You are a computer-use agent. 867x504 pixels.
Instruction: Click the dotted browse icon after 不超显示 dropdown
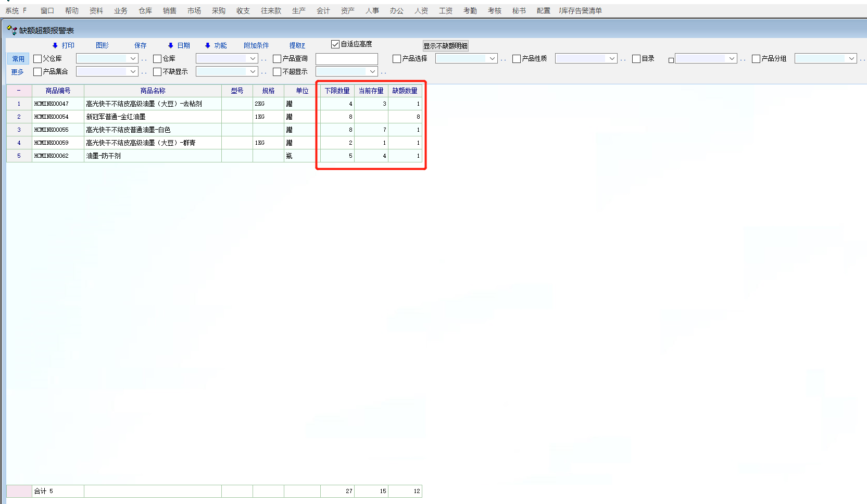(384, 72)
